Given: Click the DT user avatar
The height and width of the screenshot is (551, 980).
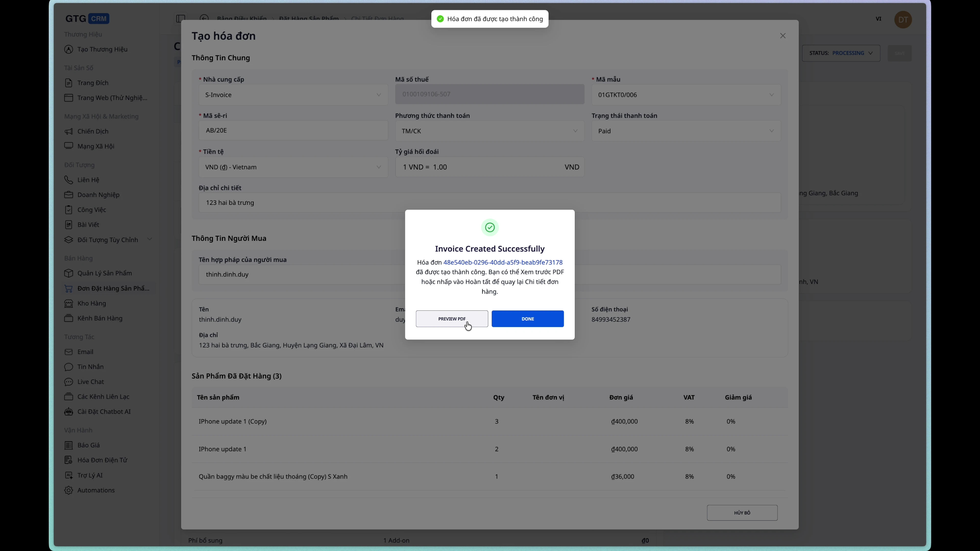Looking at the screenshot, I should [903, 19].
